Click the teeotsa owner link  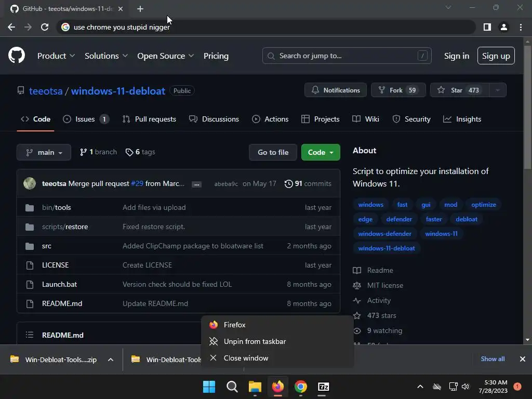click(x=46, y=91)
